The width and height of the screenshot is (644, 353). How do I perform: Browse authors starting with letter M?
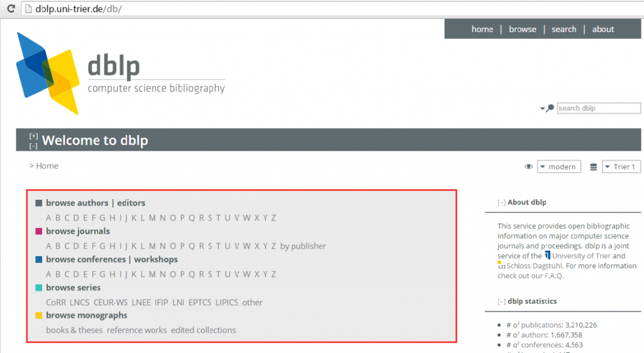(x=152, y=218)
